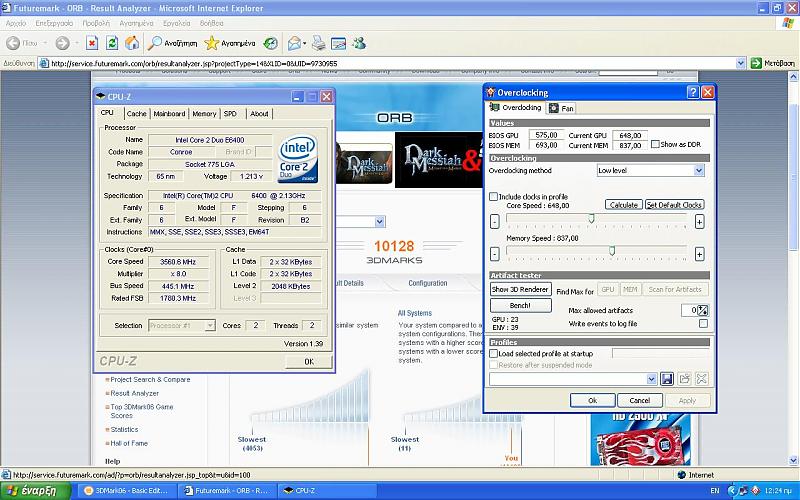Open the About tab in CPU-Z
The width and height of the screenshot is (800, 500).
click(259, 114)
